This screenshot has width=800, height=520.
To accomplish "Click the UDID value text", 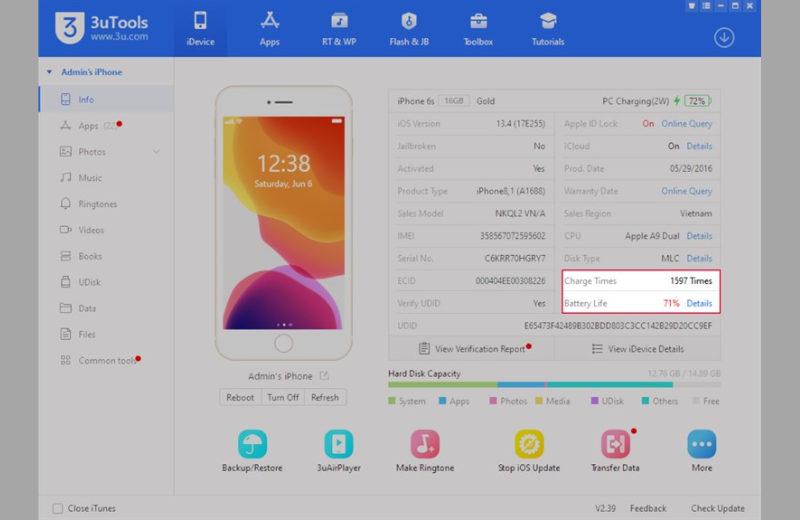I will pos(618,326).
